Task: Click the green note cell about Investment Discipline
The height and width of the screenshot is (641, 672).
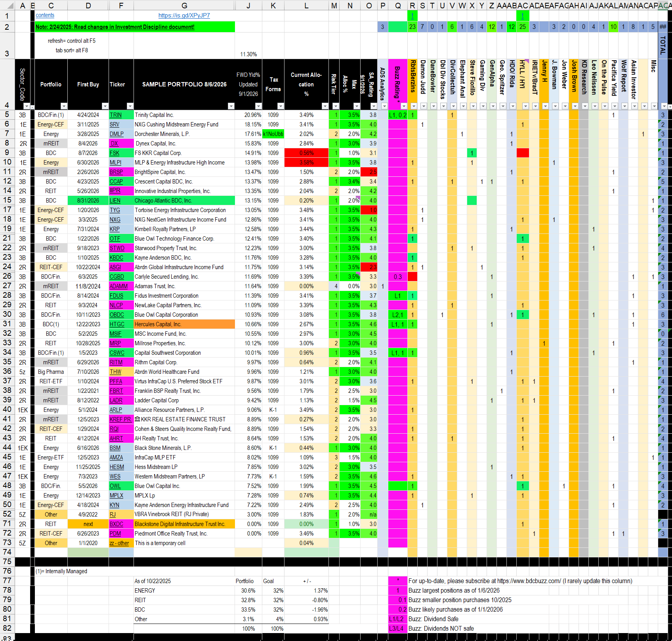Action: [x=135, y=27]
